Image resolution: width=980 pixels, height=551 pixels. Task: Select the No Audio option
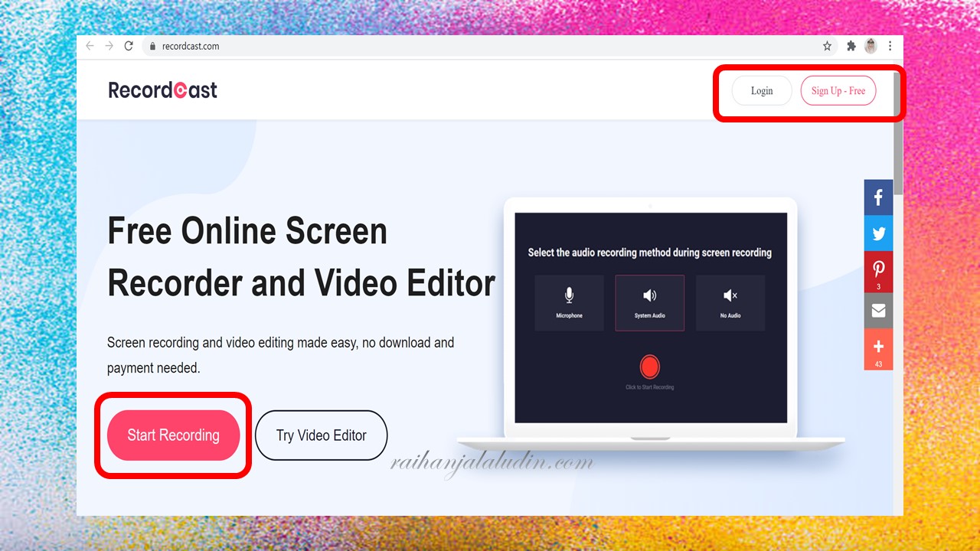[730, 303]
